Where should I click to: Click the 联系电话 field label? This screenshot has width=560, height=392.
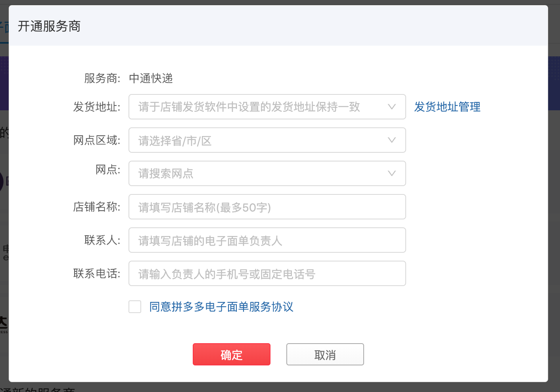pos(96,273)
